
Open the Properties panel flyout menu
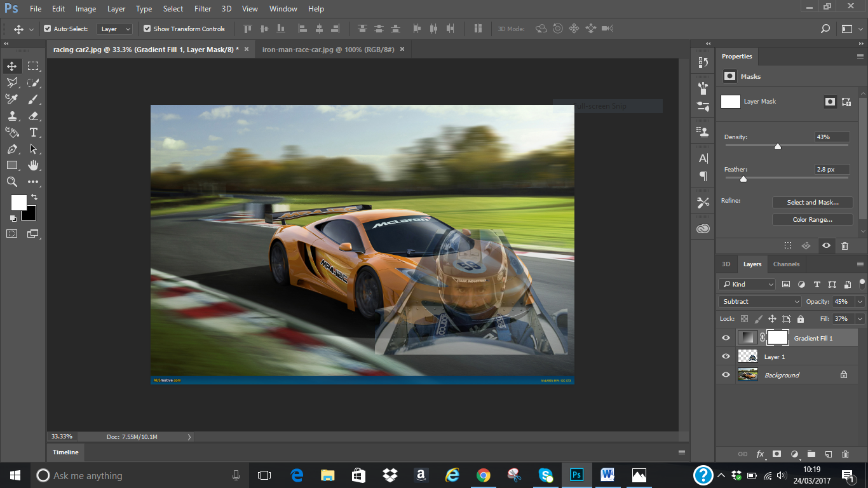tap(860, 57)
